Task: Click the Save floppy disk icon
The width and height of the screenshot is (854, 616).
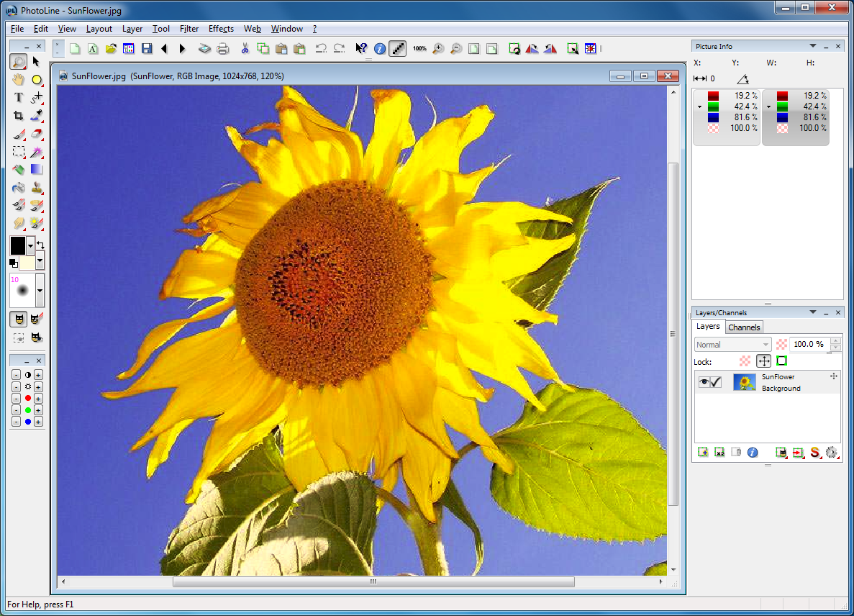Action: [x=147, y=48]
